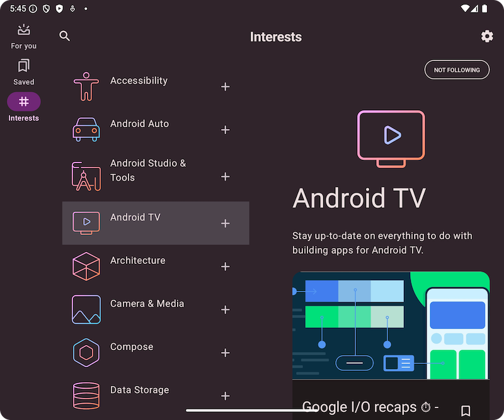Image resolution: width=504 pixels, height=420 pixels.
Task: Click the Accessibility person icon
Action: (x=86, y=86)
